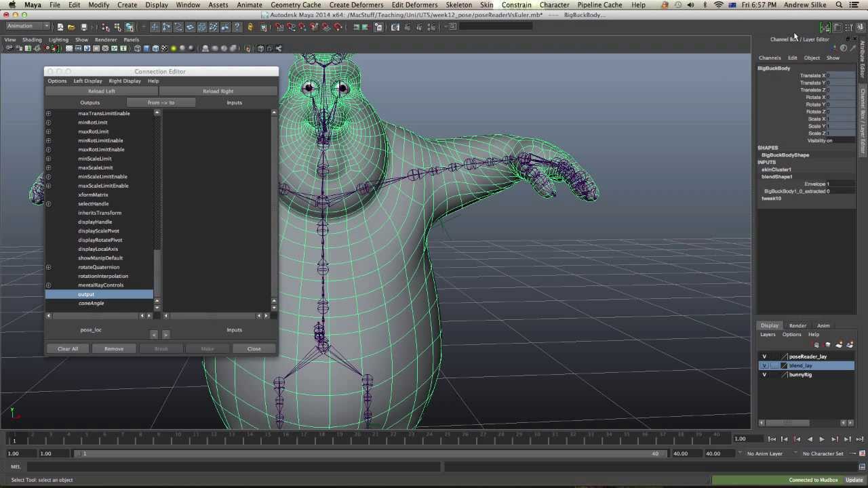The height and width of the screenshot is (488, 868).
Task: Click the lock selection padlock icon
Action: tap(250, 27)
